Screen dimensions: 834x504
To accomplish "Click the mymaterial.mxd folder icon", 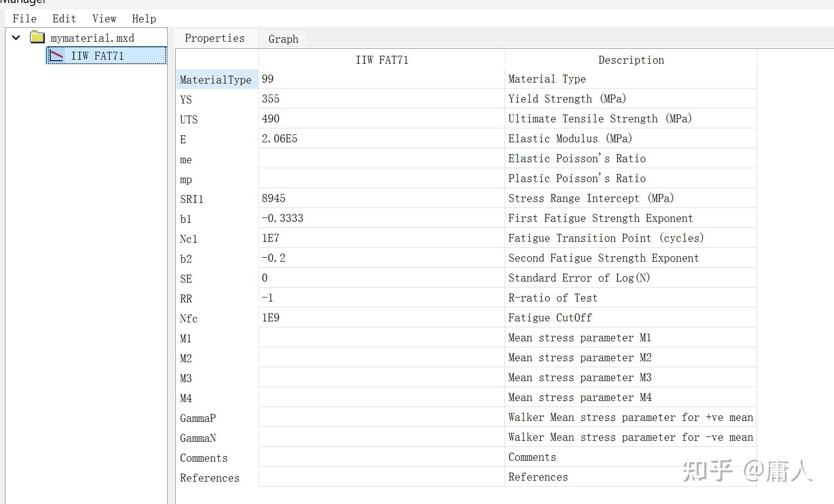I will coord(37,37).
